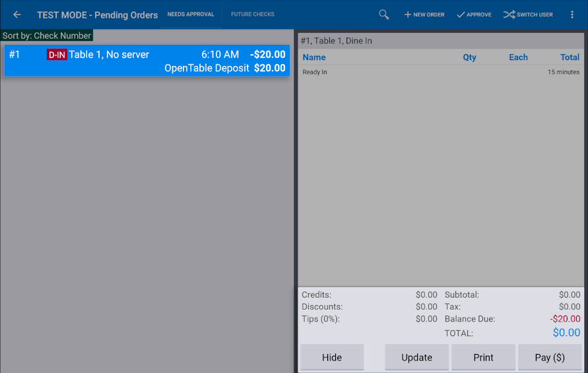588x373 pixels.
Task: Click the Credits label
Action: pyautogui.click(x=317, y=295)
